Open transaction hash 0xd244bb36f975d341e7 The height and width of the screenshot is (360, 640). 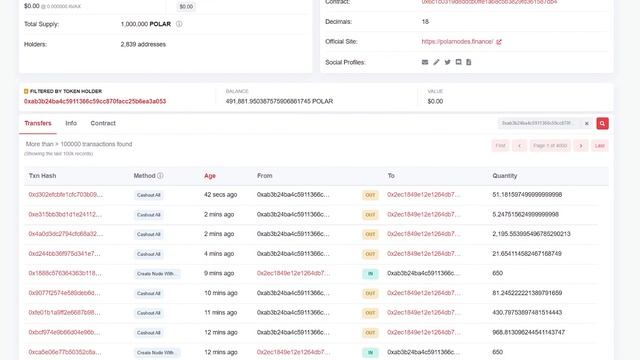point(64,253)
